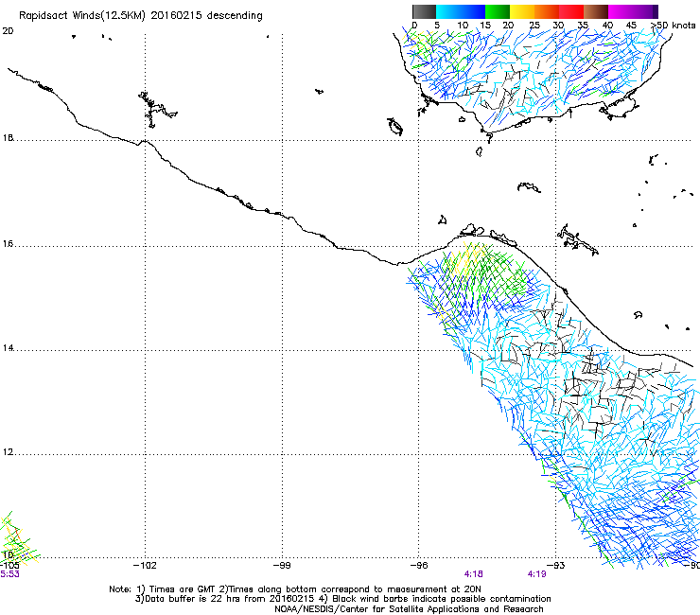Click the 18 latitude label
Screen dimensions: 700x615
[x=8, y=138]
